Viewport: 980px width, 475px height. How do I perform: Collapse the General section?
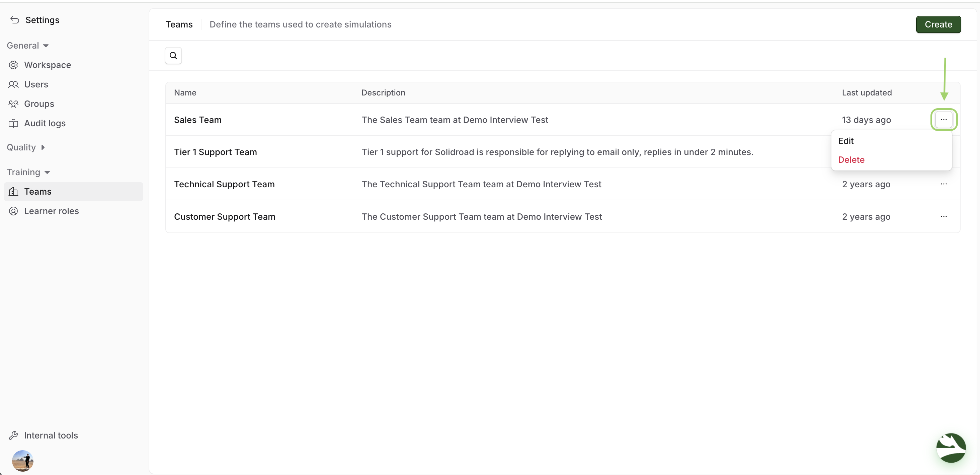coord(28,45)
